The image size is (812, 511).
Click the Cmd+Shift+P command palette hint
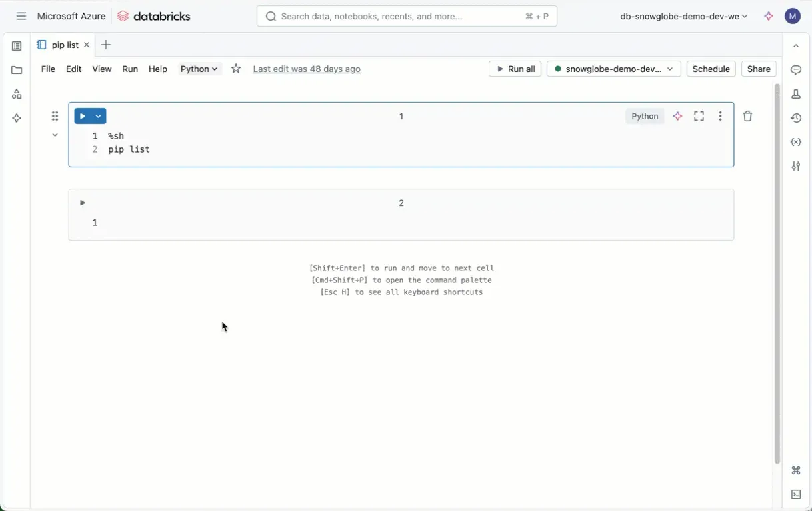[401, 280]
